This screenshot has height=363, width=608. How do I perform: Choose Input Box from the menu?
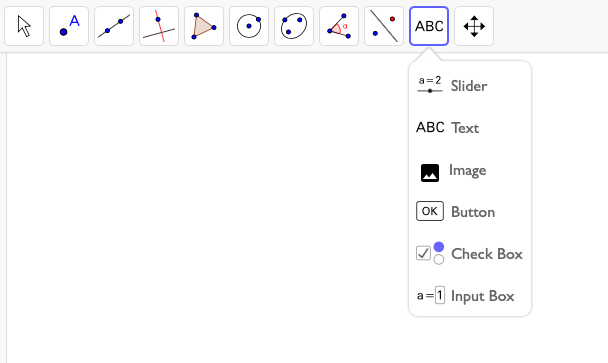470,296
